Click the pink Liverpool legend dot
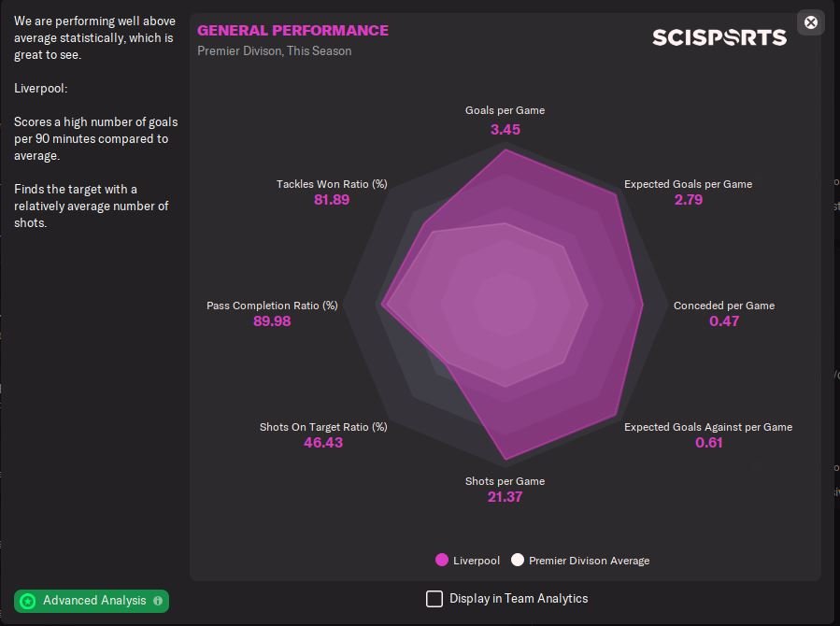 point(442,561)
